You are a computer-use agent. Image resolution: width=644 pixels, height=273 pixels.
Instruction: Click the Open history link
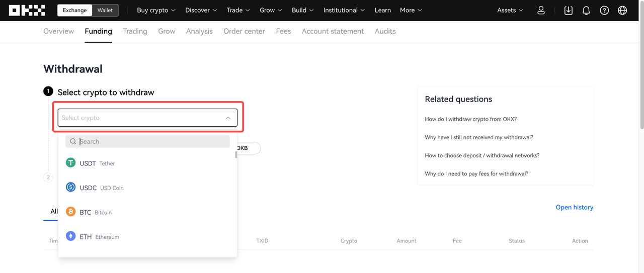574,207
